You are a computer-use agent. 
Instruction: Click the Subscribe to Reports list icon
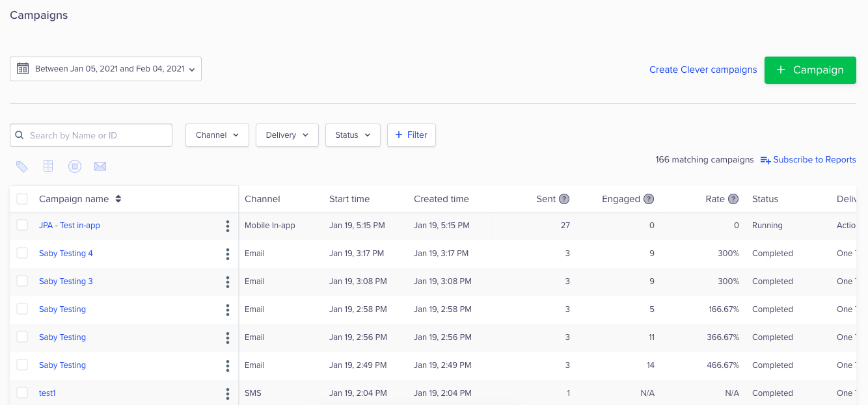766,160
